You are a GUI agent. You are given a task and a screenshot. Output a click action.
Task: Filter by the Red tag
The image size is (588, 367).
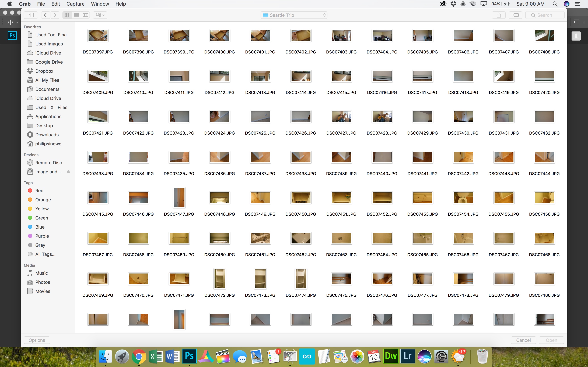[39, 190]
